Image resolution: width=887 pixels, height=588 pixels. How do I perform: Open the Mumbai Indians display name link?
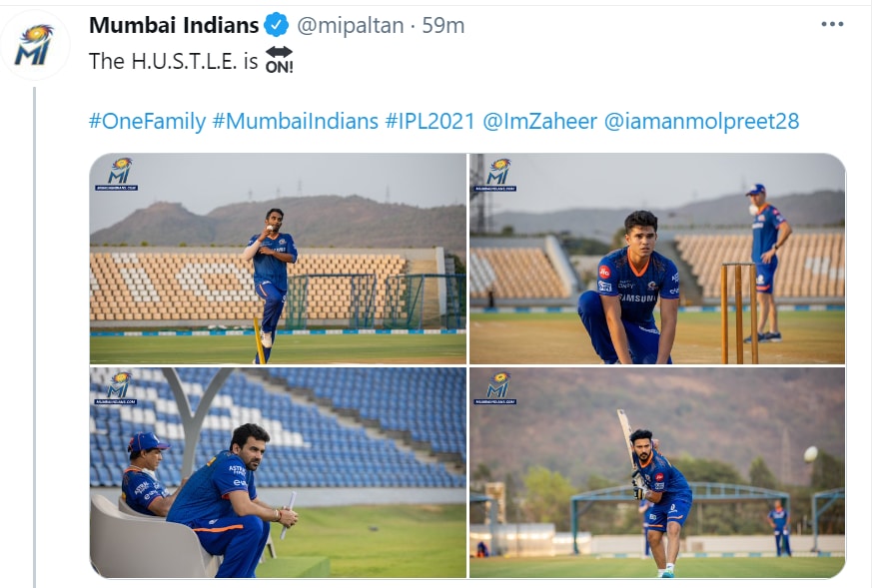pos(174,25)
